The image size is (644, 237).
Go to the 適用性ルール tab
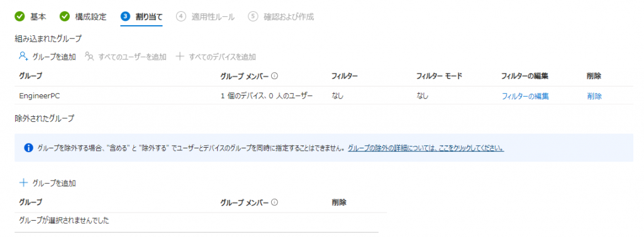[x=213, y=17]
